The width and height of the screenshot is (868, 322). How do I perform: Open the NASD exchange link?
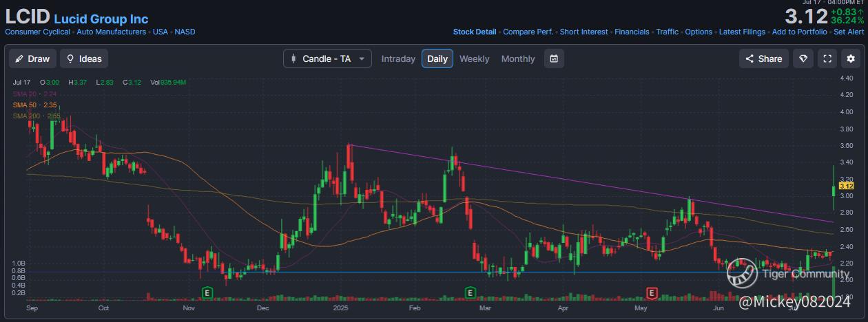click(185, 32)
